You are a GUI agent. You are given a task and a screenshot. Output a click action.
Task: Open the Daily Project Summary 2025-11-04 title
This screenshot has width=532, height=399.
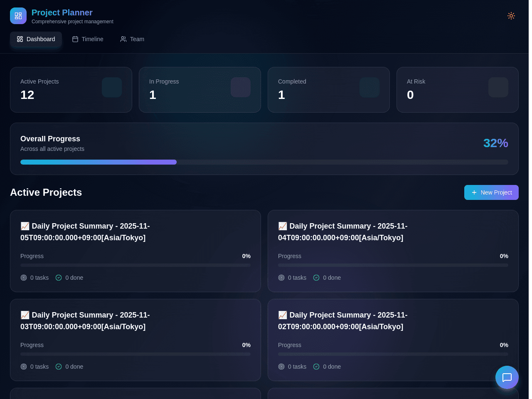(343, 232)
